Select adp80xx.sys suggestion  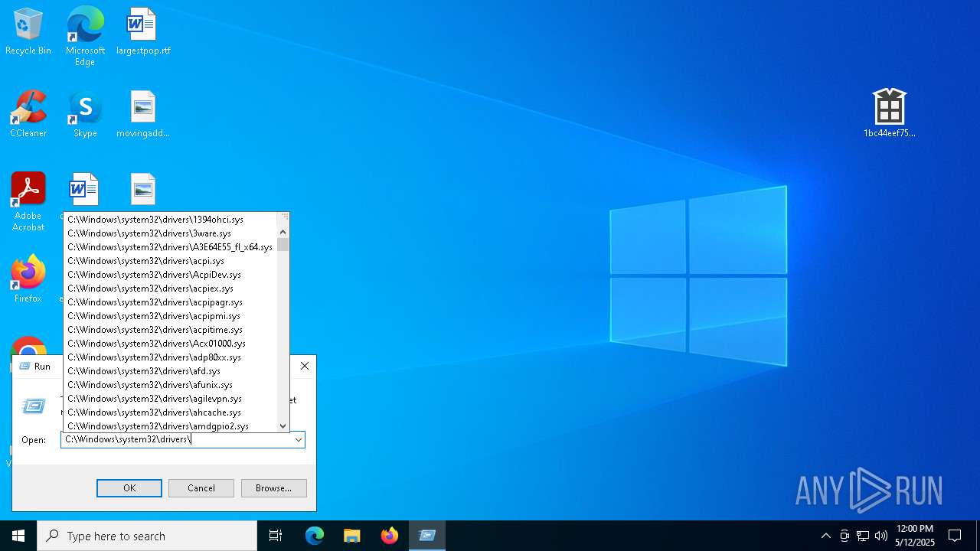pos(170,357)
